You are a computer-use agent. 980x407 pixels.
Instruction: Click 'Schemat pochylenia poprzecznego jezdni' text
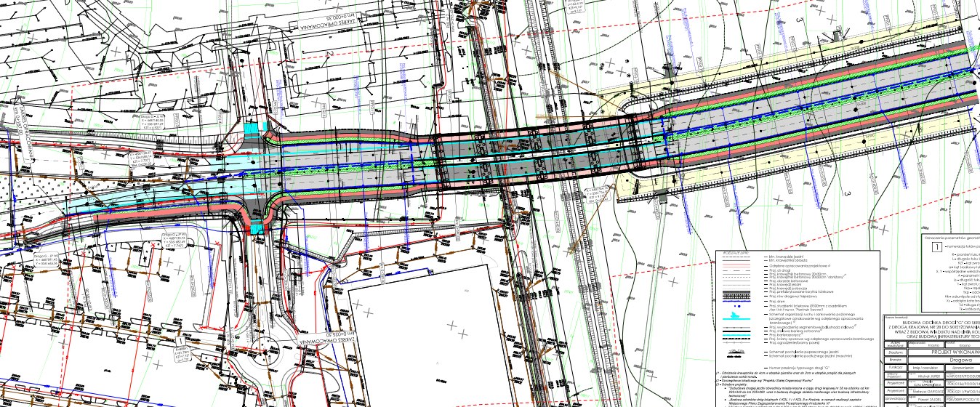point(804,352)
